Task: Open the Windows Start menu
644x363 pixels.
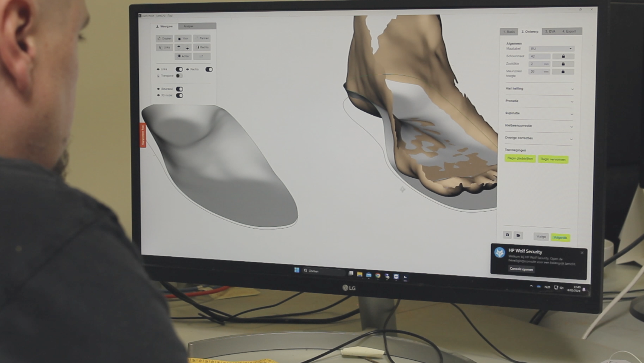Action: (x=297, y=270)
